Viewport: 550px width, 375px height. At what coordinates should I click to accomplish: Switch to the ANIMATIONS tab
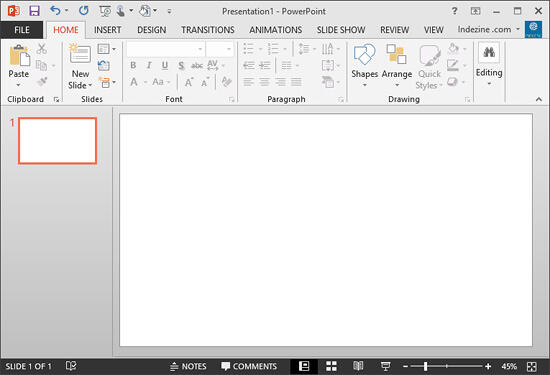point(276,30)
